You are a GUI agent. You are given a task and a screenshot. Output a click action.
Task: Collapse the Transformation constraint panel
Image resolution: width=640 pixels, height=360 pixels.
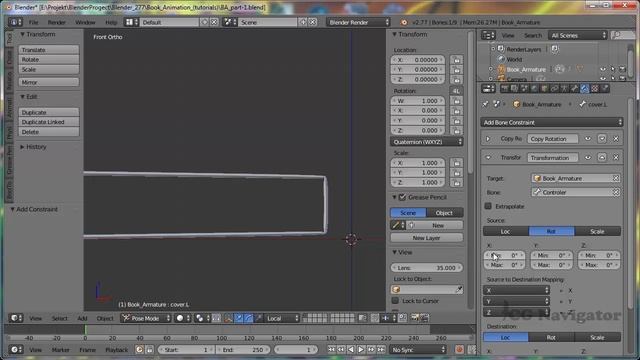tap(488, 158)
